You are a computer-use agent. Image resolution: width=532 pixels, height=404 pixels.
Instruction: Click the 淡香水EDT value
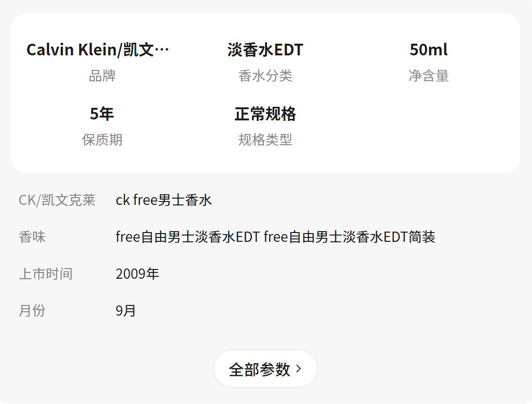[265, 50]
